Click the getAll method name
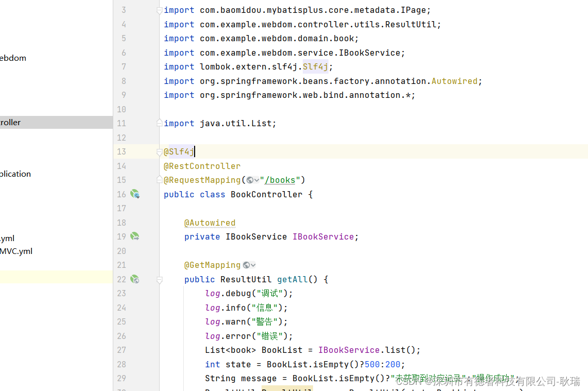 (x=292, y=279)
